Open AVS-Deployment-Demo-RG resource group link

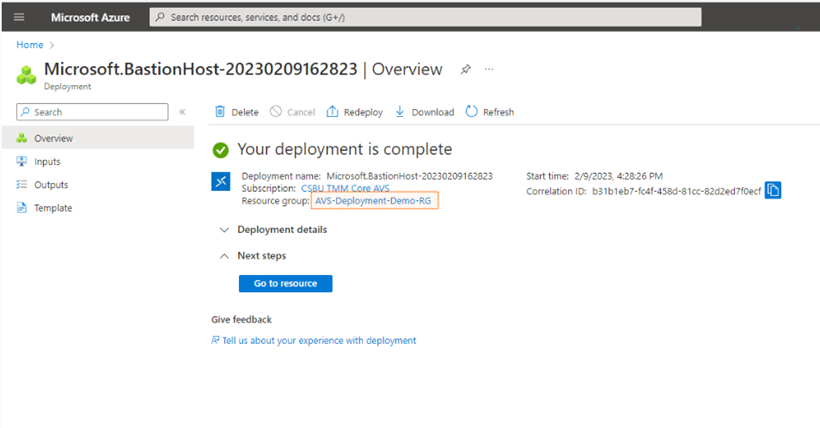[x=373, y=201]
